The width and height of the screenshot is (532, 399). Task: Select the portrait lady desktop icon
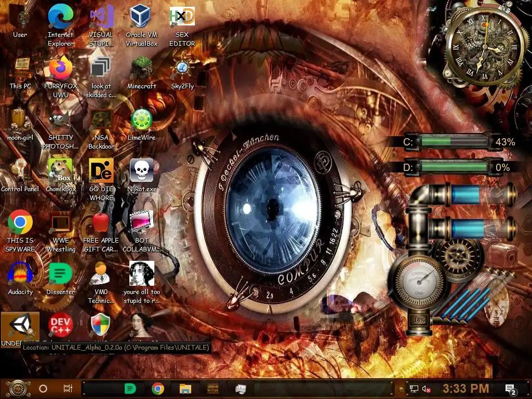[141, 326]
